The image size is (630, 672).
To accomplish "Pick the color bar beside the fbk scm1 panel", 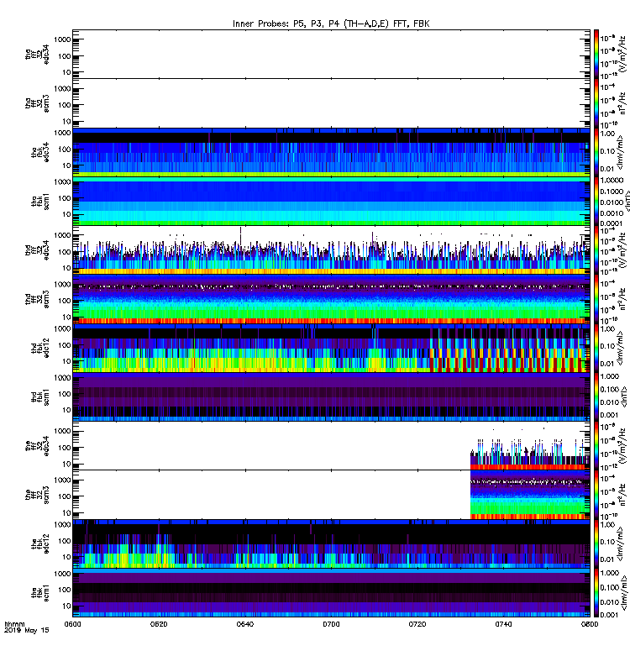I will 596,593.
